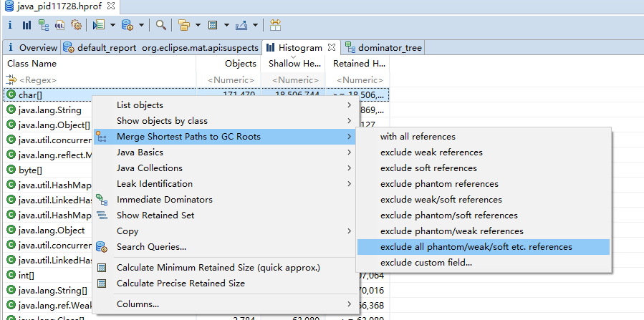Select the java.lang.String[] class row
This screenshot has width=644, height=320.
point(47,291)
